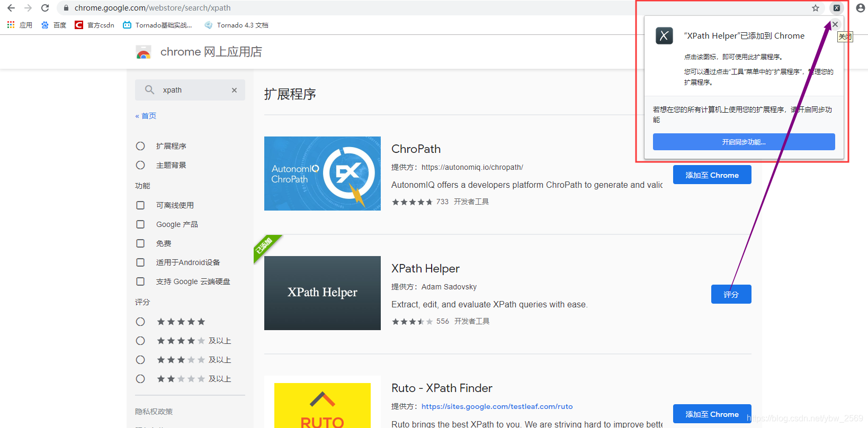Open the XPath Helper thumbnail image

pos(323,293)
